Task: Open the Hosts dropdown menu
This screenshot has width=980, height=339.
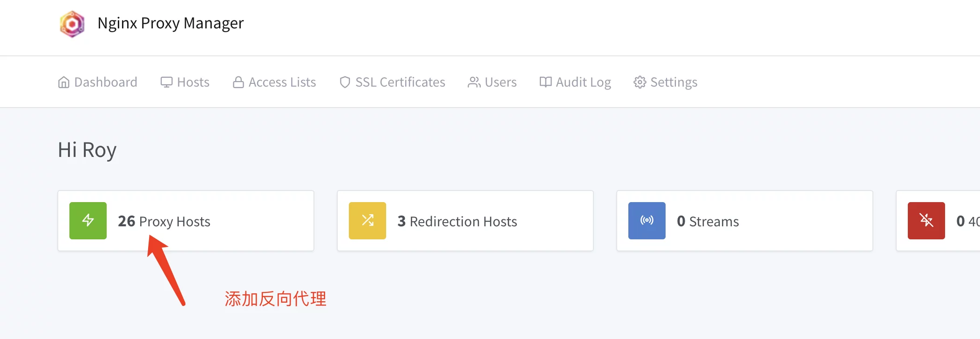Action: pyautogui.click(x=185, y=82)
